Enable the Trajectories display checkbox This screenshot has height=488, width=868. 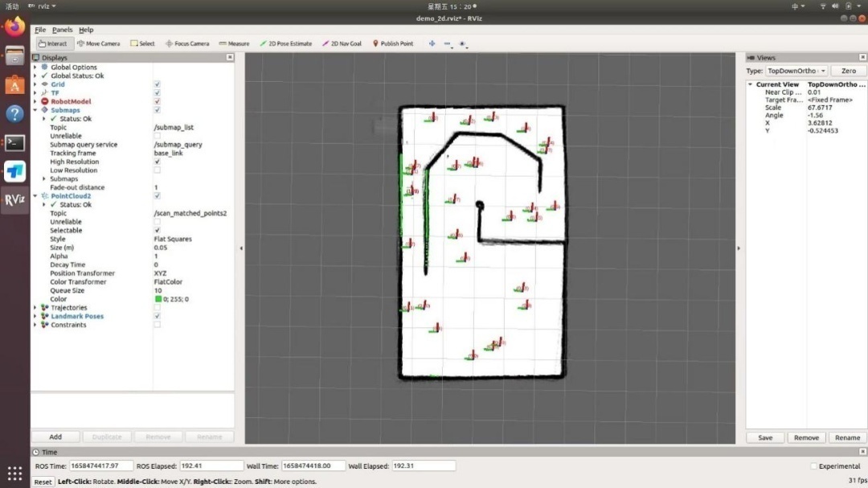pyautogui.click(x=157, y=308)
